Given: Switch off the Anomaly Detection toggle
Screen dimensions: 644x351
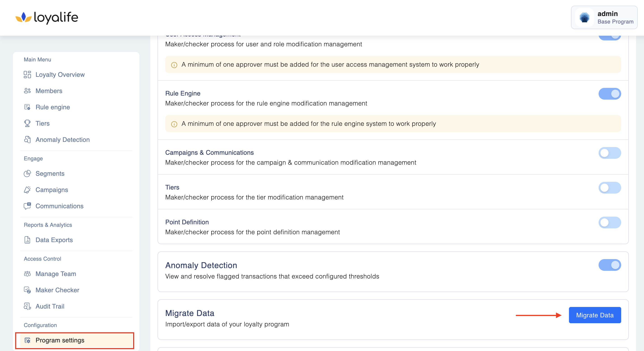Looking at the screenshot, I should click(609, 265).
